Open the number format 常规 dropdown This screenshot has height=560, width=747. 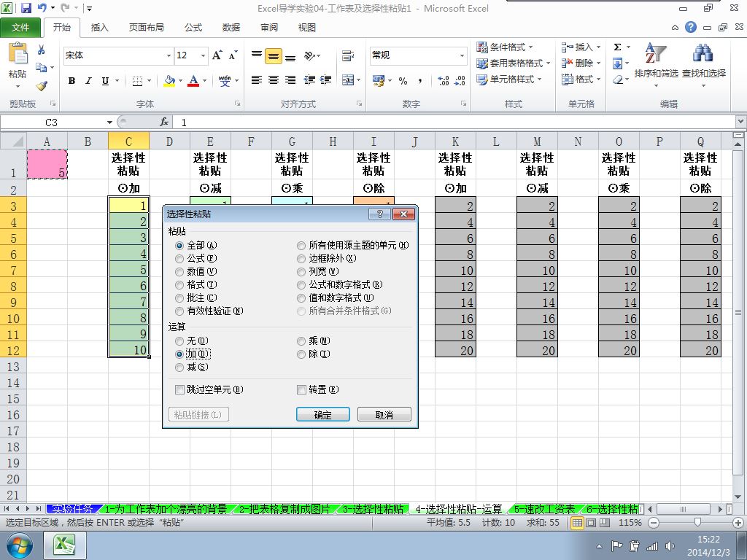[x=462, y=55]
